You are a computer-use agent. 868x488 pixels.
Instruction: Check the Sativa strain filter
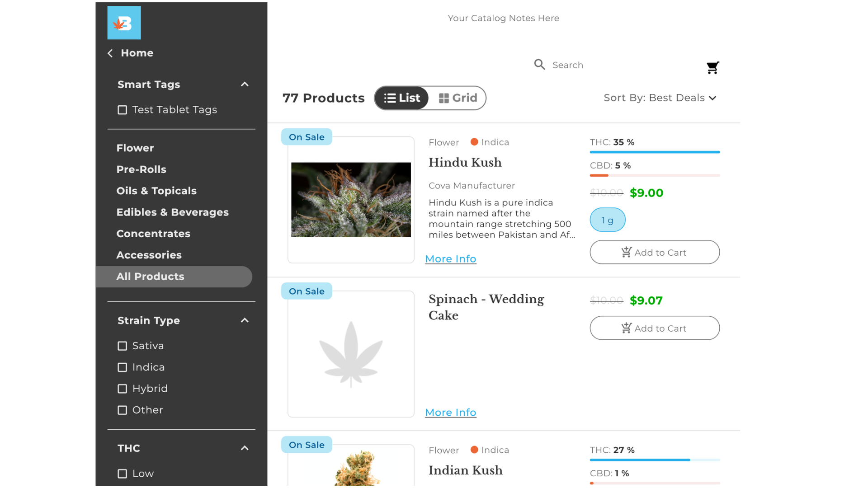coord(122,346)
